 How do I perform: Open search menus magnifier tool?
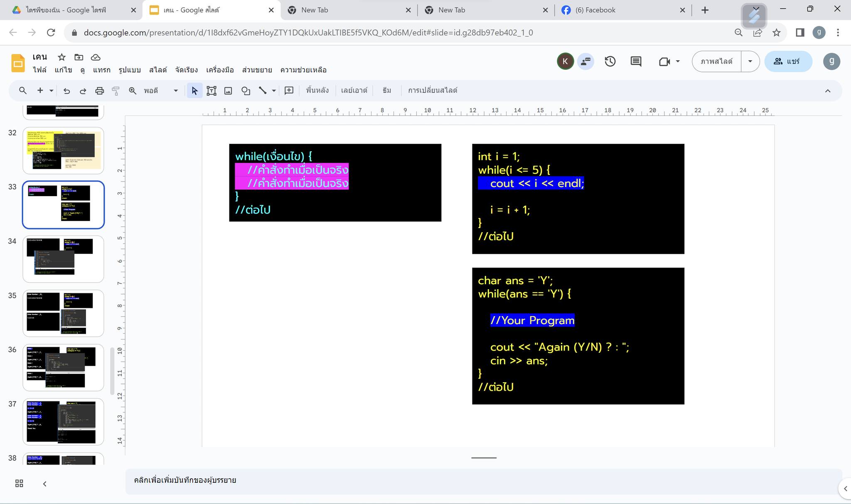23,91
